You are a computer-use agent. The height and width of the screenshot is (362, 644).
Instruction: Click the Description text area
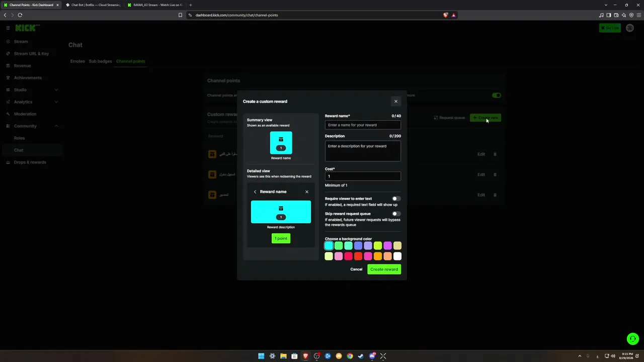point(363,151)
